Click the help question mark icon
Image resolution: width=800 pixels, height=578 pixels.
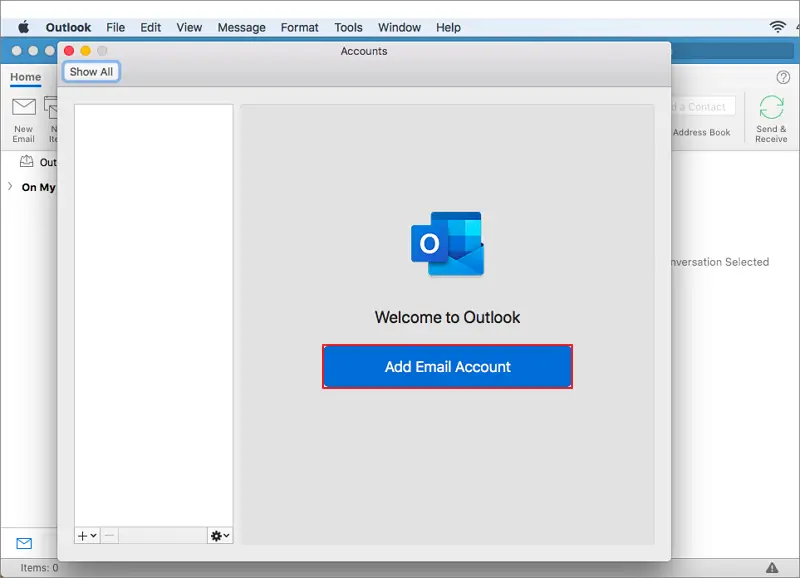point(783,77)
